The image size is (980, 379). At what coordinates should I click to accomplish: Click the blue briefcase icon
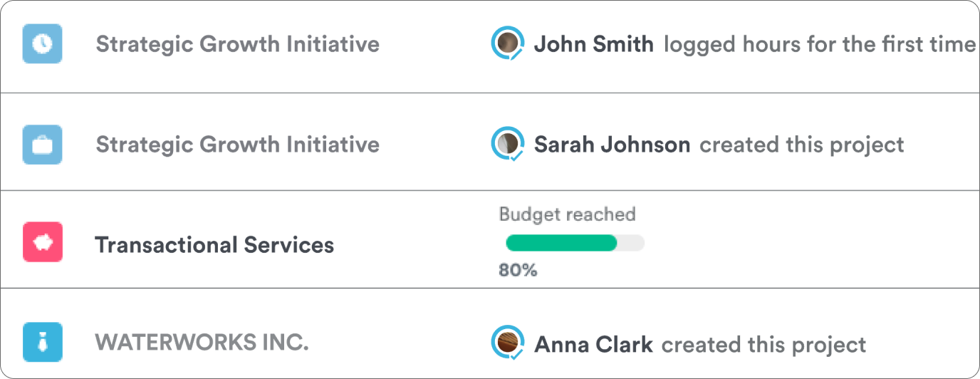tap(42, 145)
